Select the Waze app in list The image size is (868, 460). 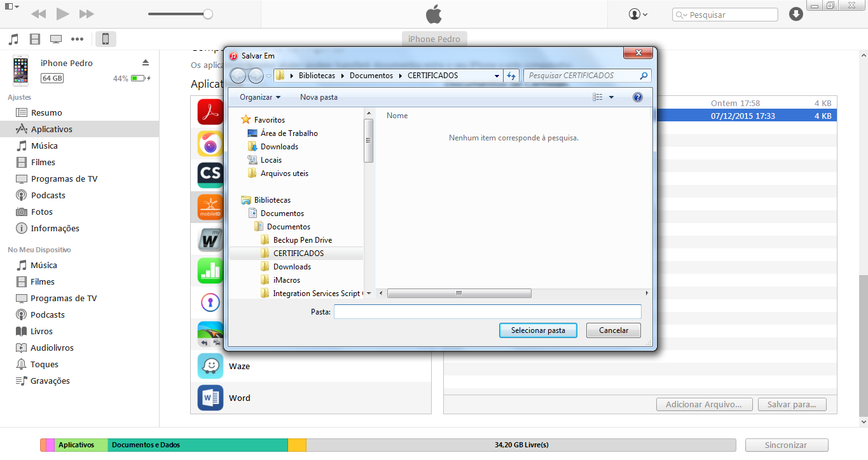pyautogui.click(x=311, y=366)
